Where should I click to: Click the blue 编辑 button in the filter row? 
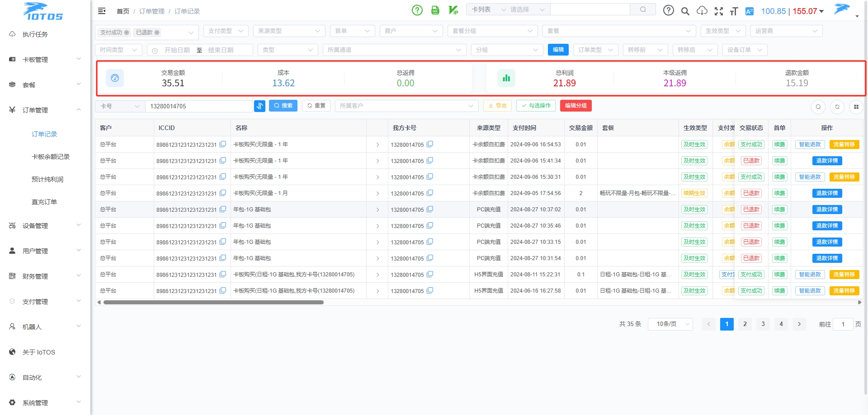tap(558, 50)
